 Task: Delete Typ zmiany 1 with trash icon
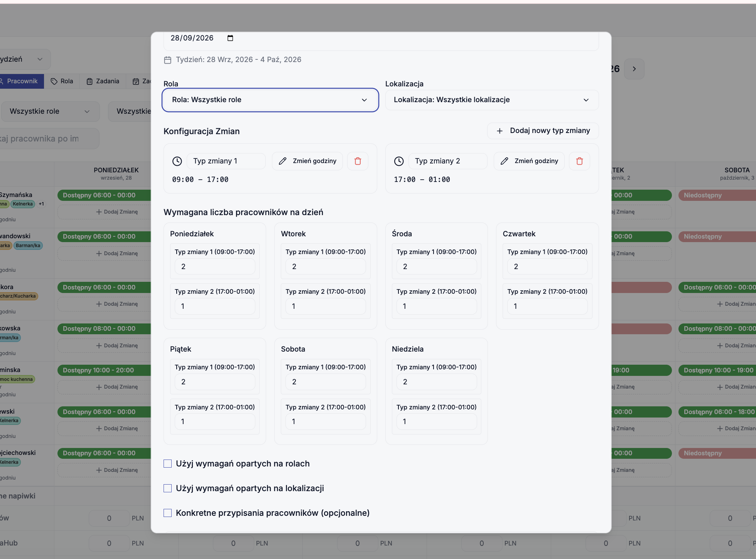tap(358, 161)
